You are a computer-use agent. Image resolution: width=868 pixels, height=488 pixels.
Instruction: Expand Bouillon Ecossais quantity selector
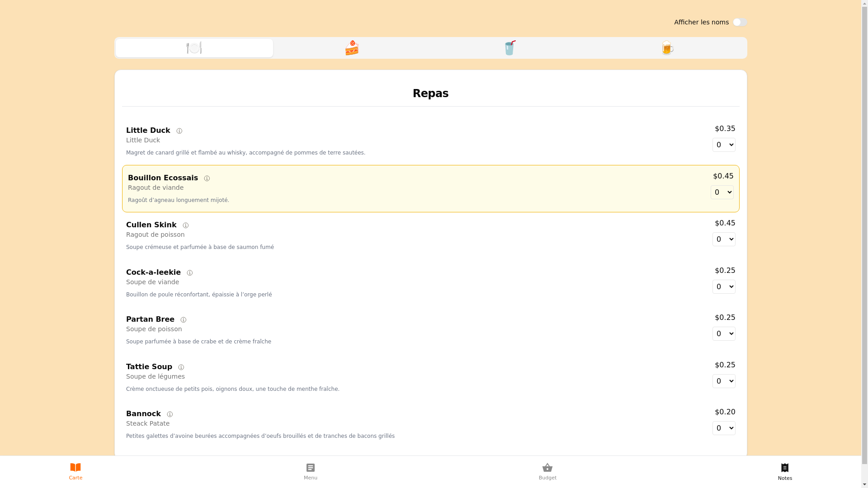[x=722, y=192]
